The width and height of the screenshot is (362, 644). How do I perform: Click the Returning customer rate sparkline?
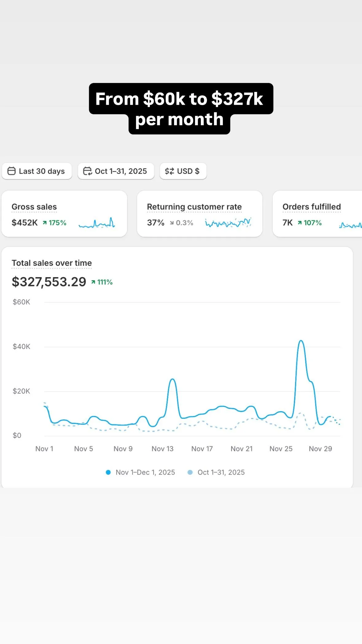coord(228,223)
